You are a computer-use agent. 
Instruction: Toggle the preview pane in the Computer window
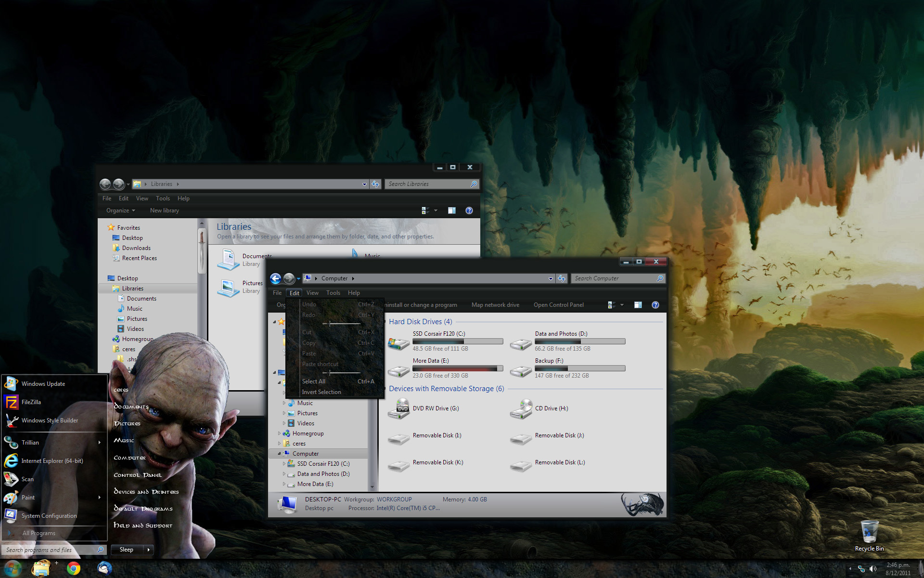(x=638, y=304)
